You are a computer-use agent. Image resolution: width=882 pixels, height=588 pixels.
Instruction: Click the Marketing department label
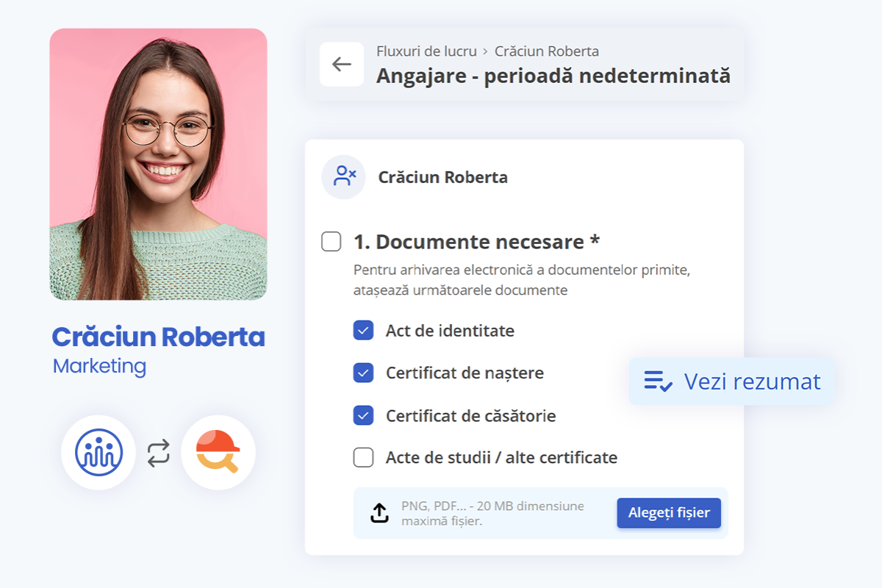point(99,366)
